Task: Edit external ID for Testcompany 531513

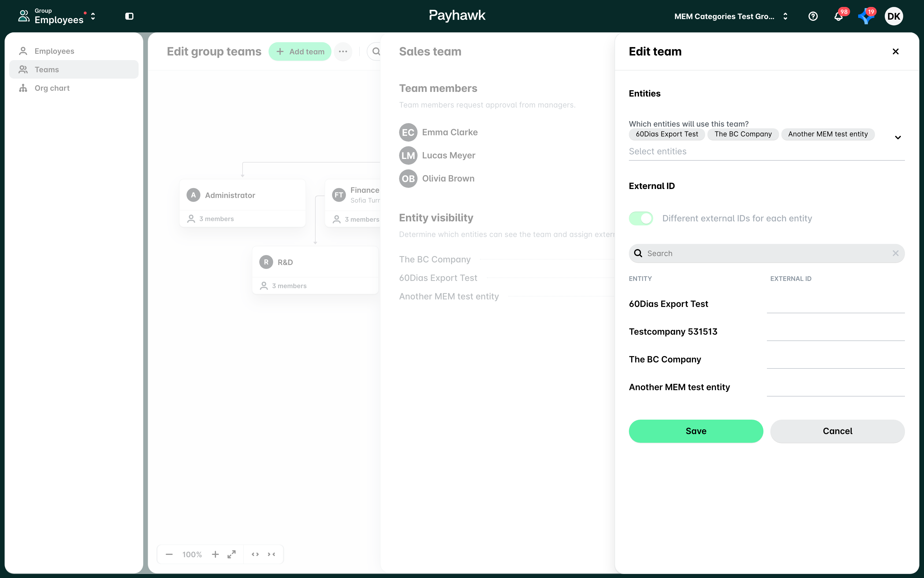Action: point(835,332)
